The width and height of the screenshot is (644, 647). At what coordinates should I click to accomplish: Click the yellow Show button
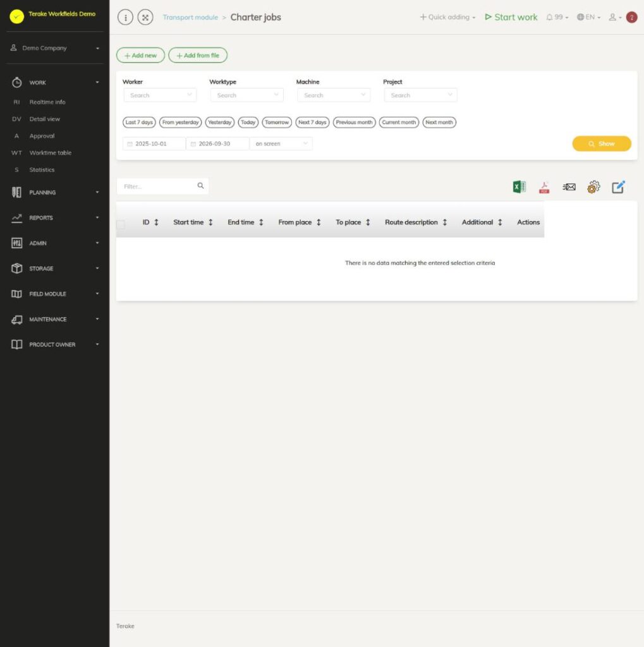coord(602,143)
